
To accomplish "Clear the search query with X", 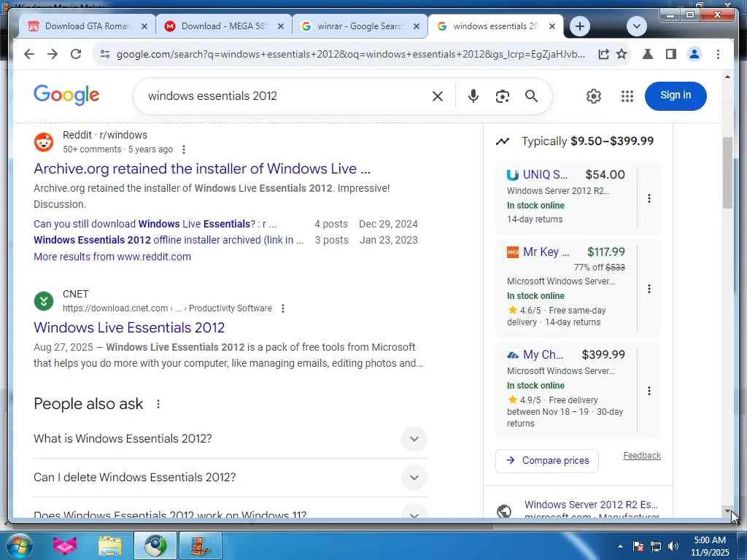I will point(438,96).
